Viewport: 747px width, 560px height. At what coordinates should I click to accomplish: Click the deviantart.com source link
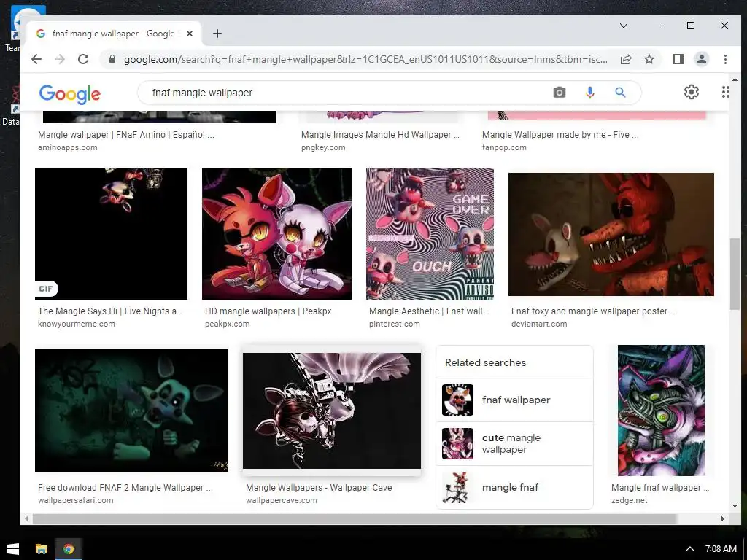539,324
